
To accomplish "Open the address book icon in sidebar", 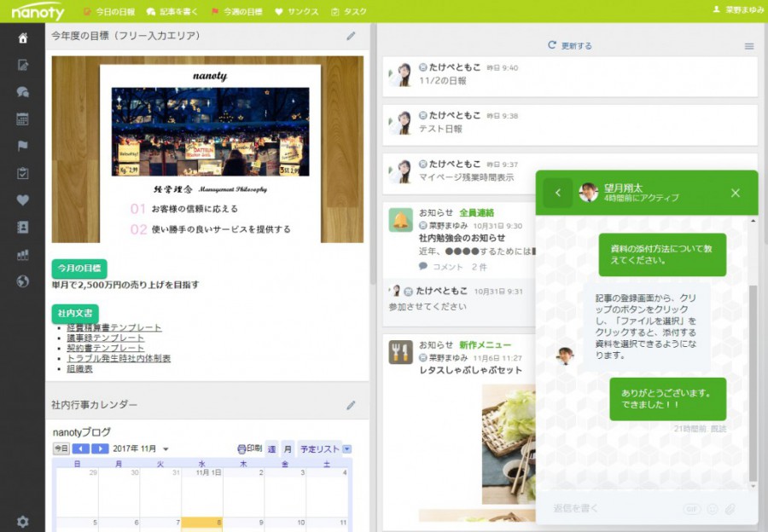I will [22, 227].
